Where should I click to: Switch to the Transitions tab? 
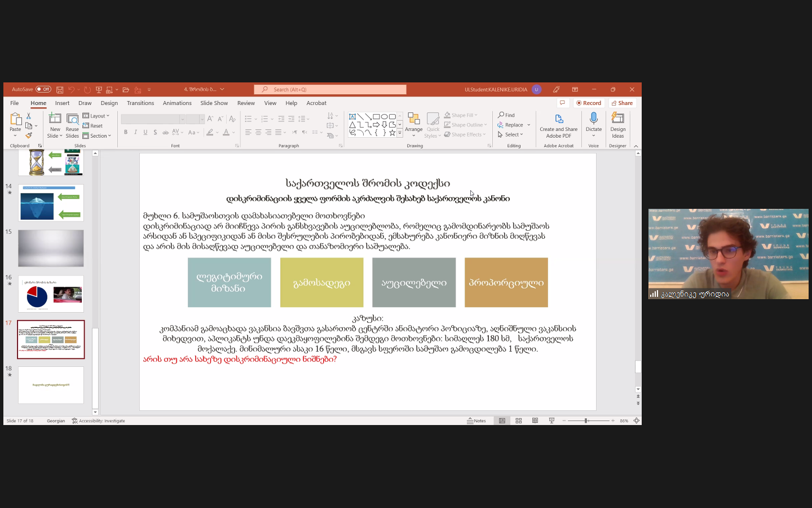(140, 103)
